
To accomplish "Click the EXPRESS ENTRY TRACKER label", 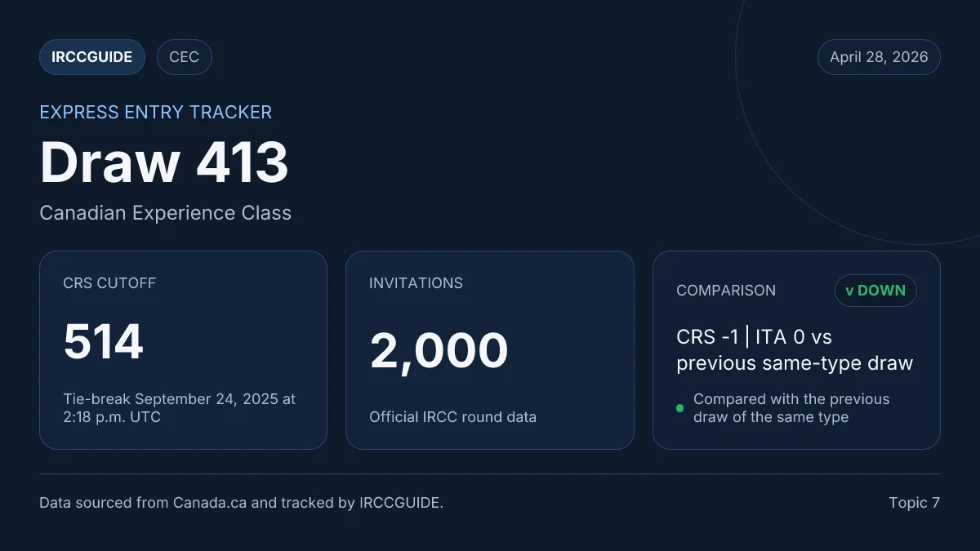I will pyautogui.click(x=156, y=112).
